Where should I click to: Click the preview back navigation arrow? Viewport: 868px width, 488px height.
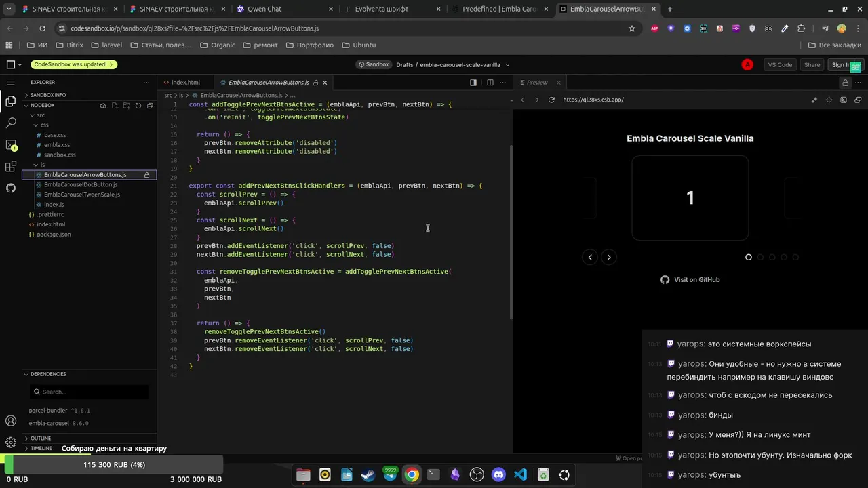(x=523, y=100)
